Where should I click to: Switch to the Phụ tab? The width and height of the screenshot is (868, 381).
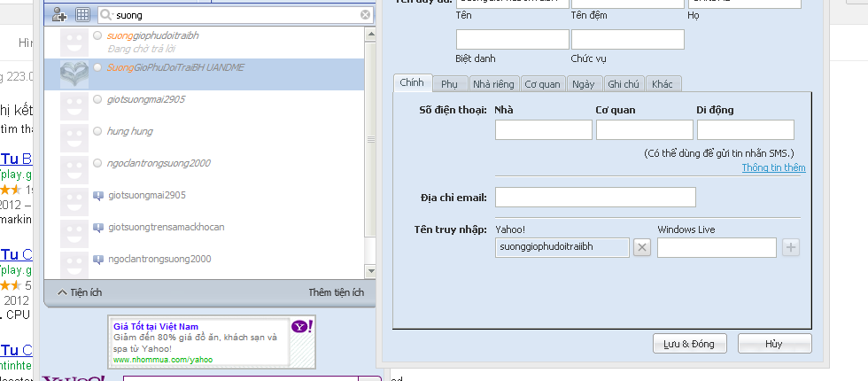450,84
